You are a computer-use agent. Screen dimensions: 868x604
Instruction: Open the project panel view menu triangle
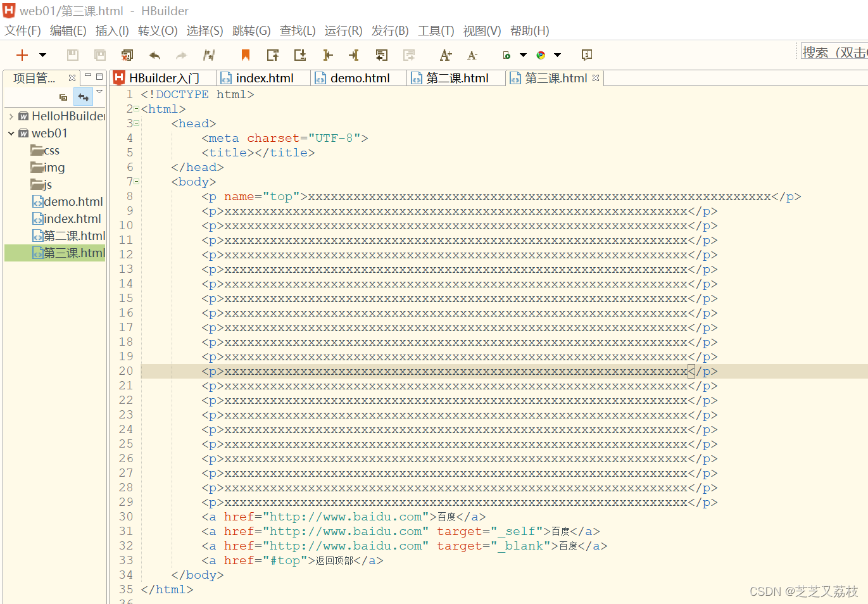[99, 92]
